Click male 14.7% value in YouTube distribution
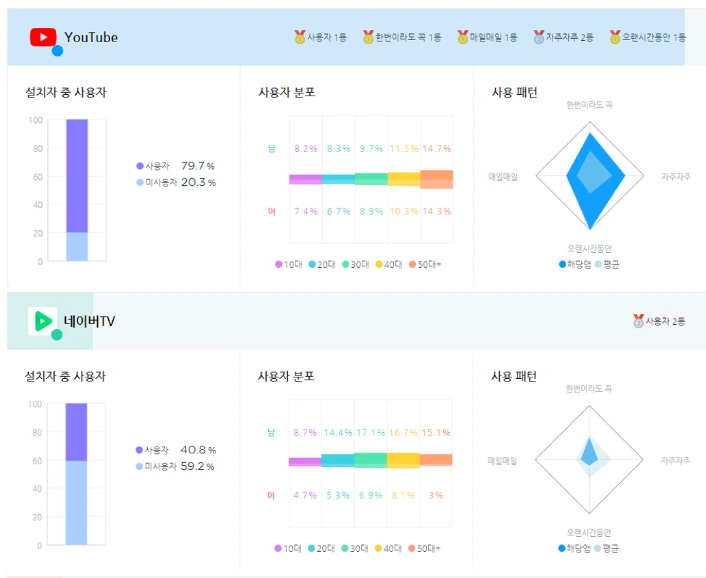The width and height of the screenshot is (706, 578). pos(437,149)
